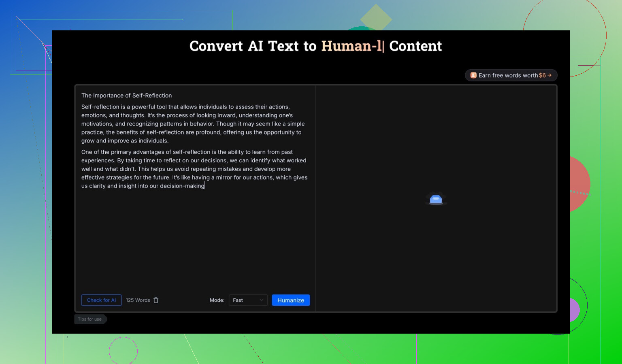The image size is (622, 364).
Task: Click the trash icon to clear text
Action: 156,300
